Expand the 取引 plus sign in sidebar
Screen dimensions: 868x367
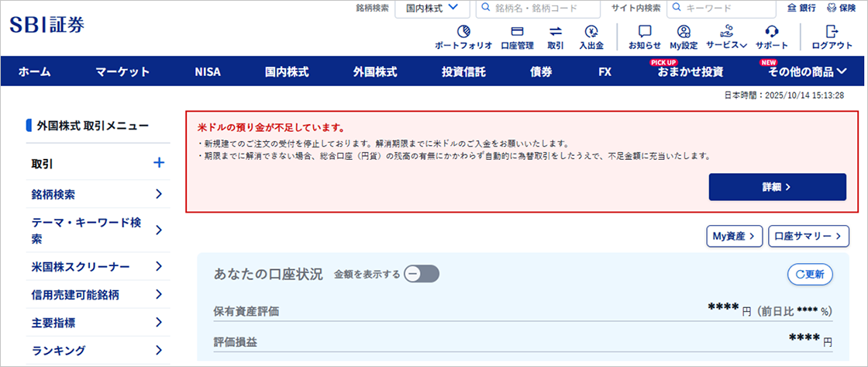[x=159, y=163]
